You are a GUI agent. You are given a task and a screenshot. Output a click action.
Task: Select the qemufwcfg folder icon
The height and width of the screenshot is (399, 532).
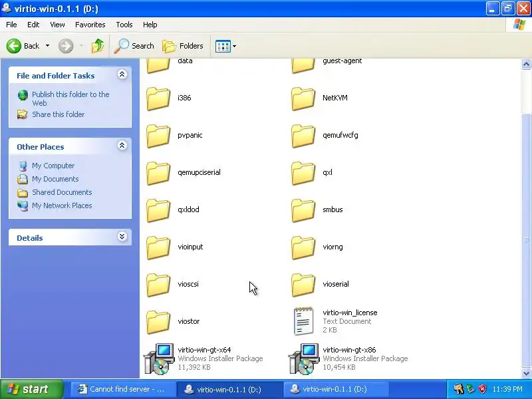click(x=303, y=136)
